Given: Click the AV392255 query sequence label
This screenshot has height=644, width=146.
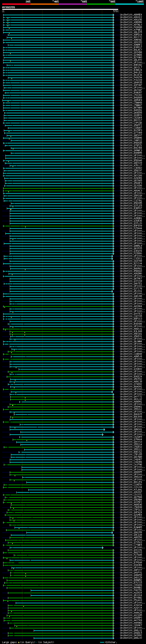Looking at the screenshot, I should 8,7.
